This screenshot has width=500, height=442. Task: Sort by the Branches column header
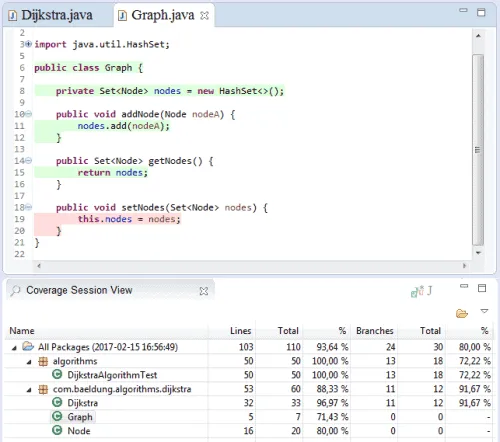point(375,331)
